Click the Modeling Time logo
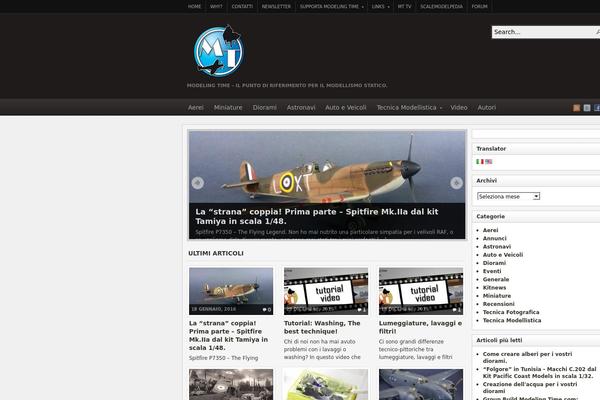This screenshot has width=600, height=400. coord(218,51)
